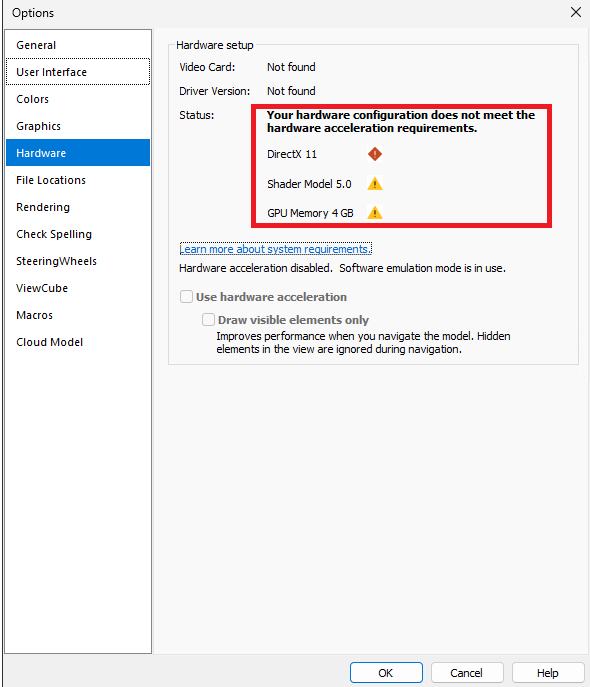Open the General options category
Image resolution: width=590 pixels, height=687 pixels.
click(78, 45)
